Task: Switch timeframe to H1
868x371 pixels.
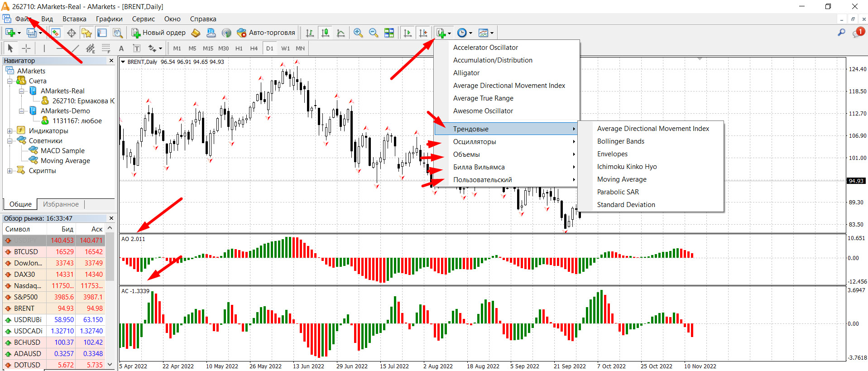Action: [239, 48]
